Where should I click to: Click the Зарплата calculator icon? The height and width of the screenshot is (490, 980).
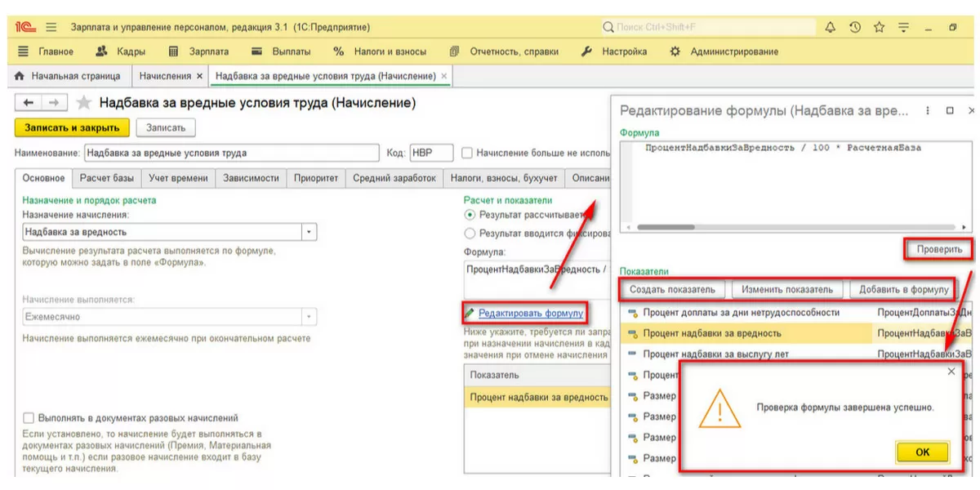(x=173, y=51)
